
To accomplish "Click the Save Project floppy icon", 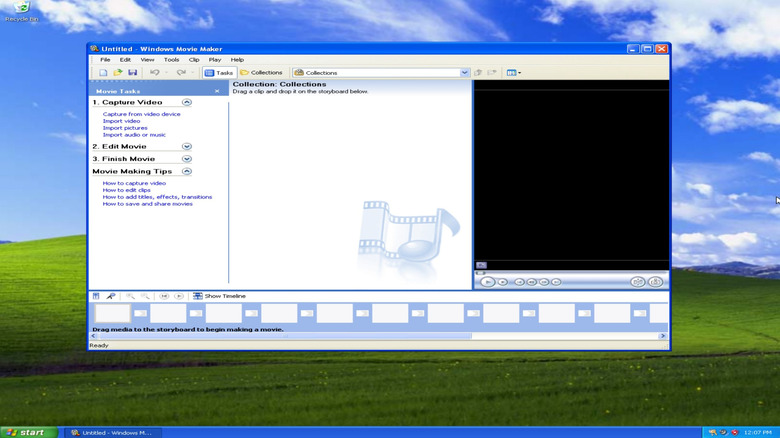I will 132,73.
